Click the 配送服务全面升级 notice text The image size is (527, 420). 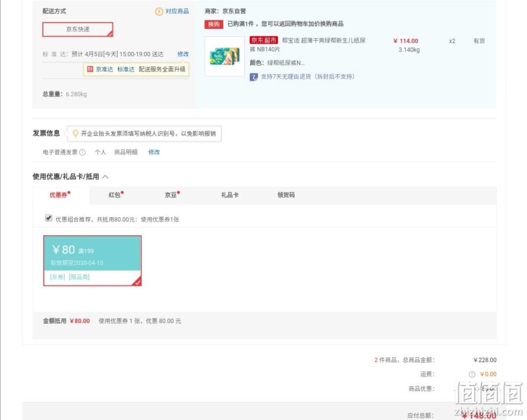(162, 69)
